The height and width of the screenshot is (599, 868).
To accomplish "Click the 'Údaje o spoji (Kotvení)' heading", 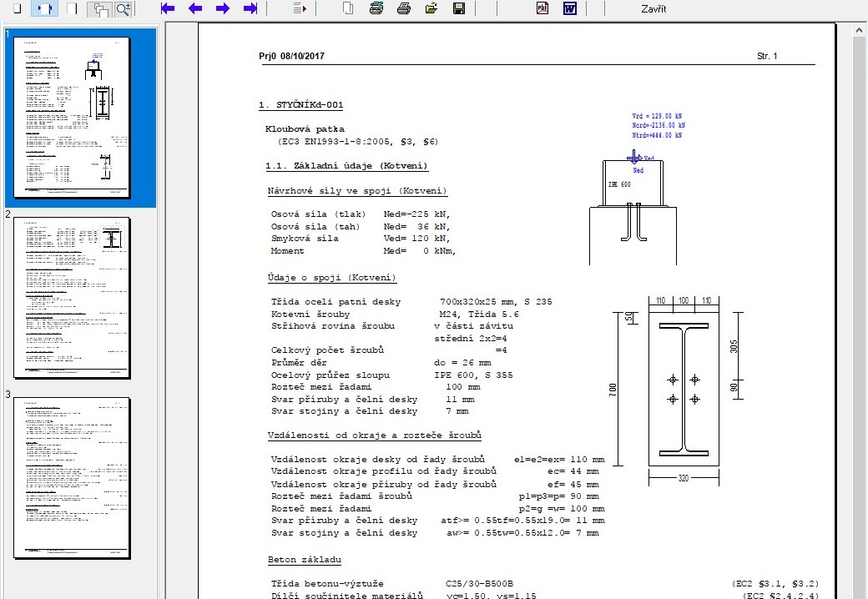I will (x=331, y=278).
